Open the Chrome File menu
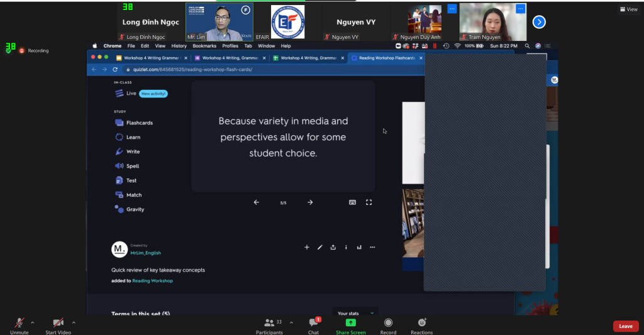Image resolution: width=644 pixels, height=335 pixels. point(131,46)
